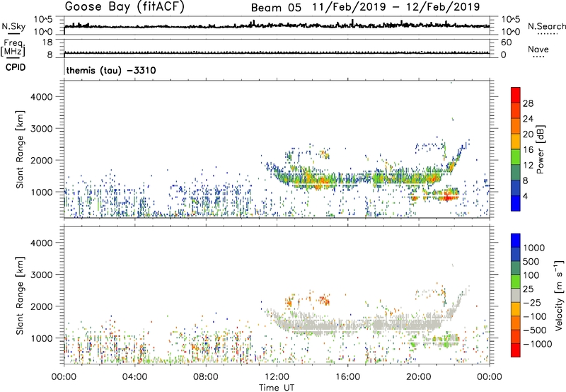Click the "4" label on the power color bar
566x392 pixels.
(x=525, y=197)
